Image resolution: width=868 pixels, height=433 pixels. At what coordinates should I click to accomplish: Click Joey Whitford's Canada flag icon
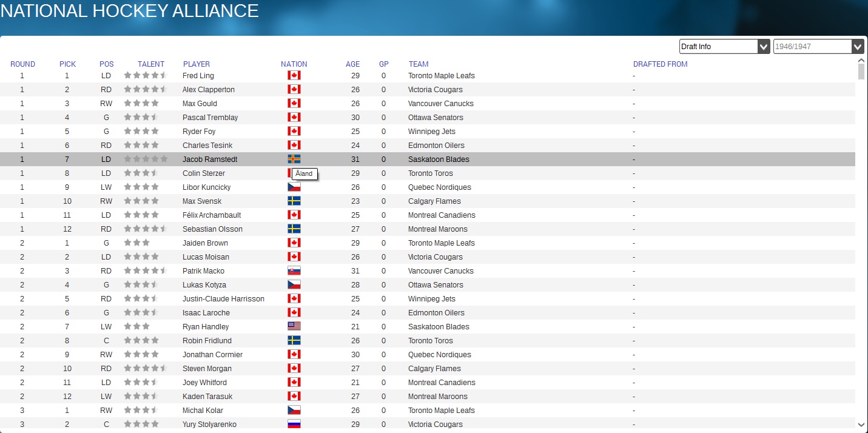pos(294,383)
